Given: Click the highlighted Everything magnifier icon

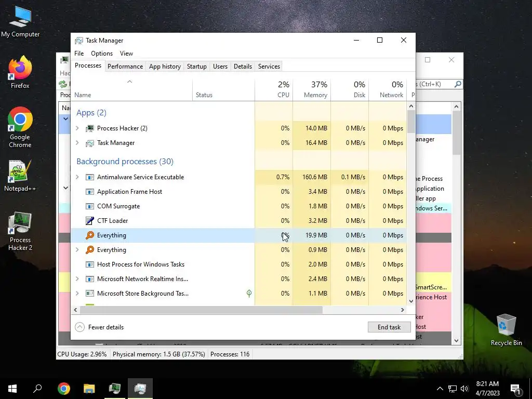Looking at the screenshot, I should pyautogui.click(x=90, y=235).
